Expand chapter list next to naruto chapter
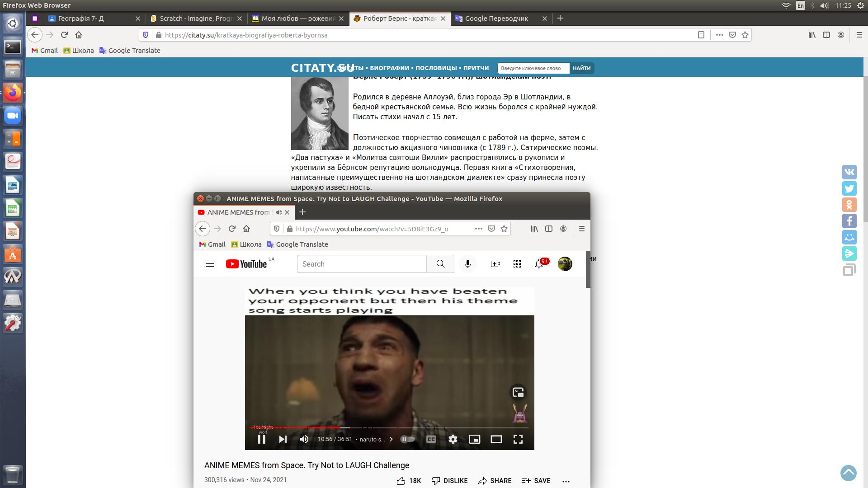Image resolution: width=868 pixels, height=488 pixels. pos(391,439)
